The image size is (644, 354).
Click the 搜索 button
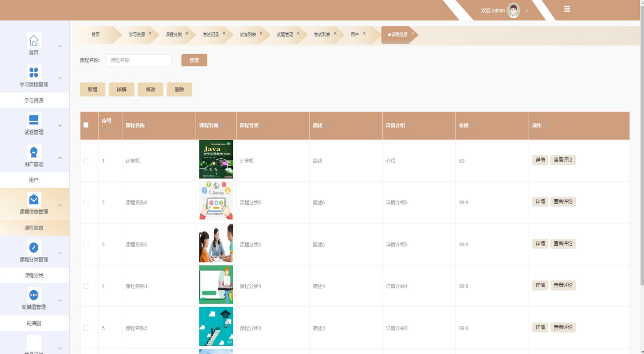tap(194, 60)
